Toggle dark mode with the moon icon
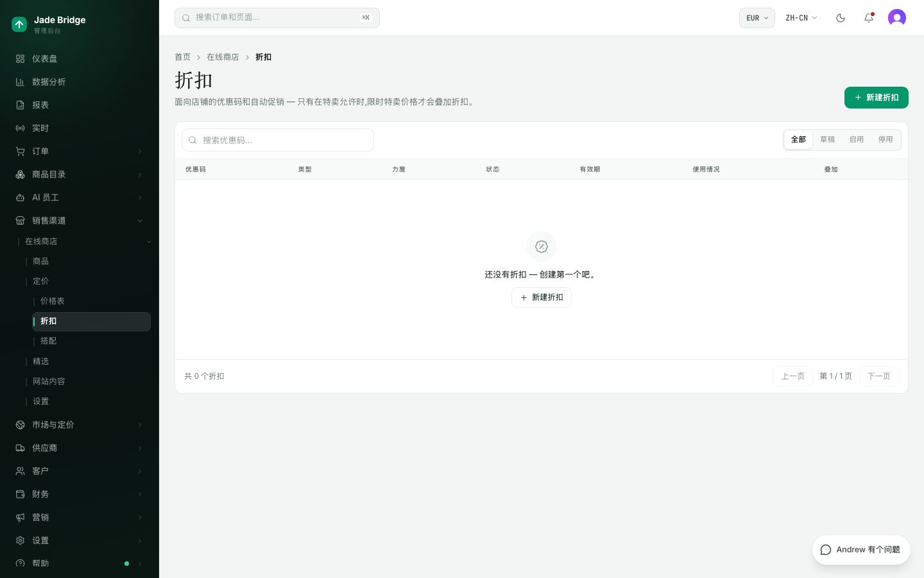924x578 pixels. click(841, 18)
